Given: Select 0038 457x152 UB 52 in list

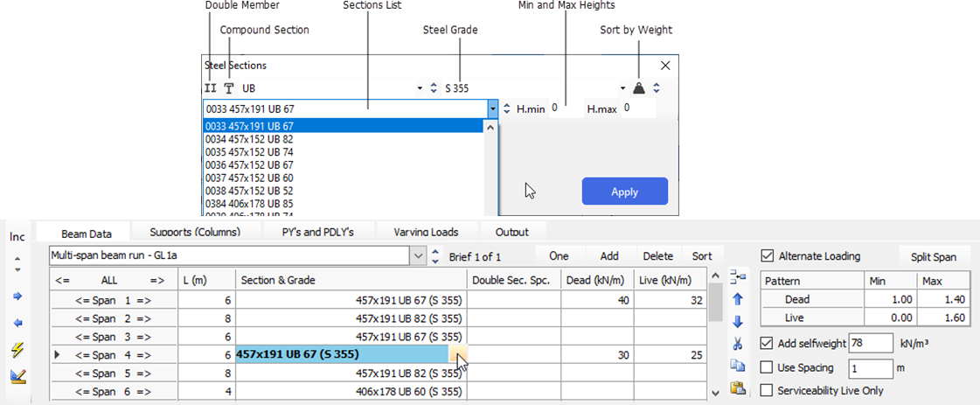Looking at the screenshot, I should 343,191.
